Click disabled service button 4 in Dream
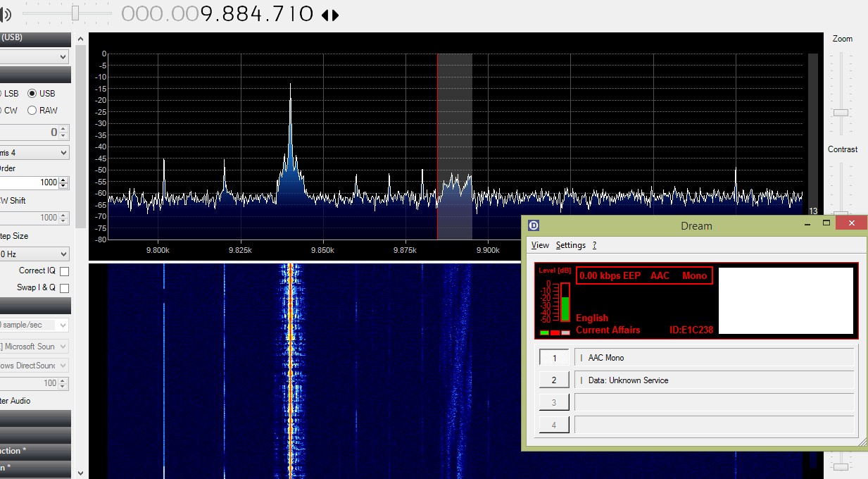Image resolution: width=868 pixels, height=479 pixels. click(x=554, y=425)
